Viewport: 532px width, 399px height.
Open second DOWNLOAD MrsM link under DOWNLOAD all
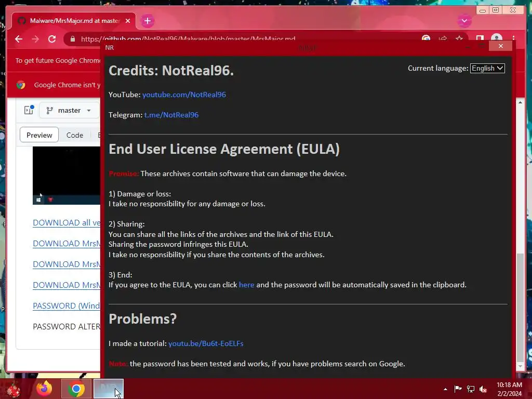(x=66, y=264)
